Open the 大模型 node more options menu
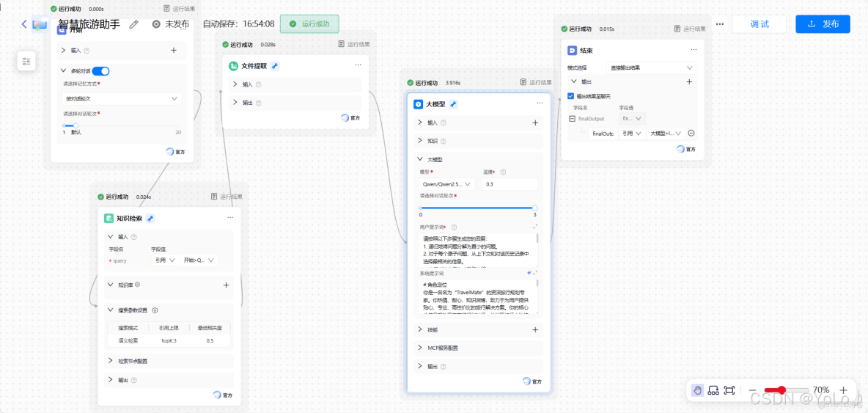The height and width of the screenshot is (413, 868). pos(540,103)
